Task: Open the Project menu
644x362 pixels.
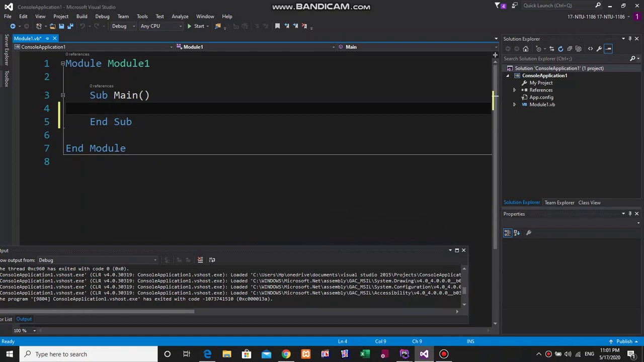Action: click(61, 16)
